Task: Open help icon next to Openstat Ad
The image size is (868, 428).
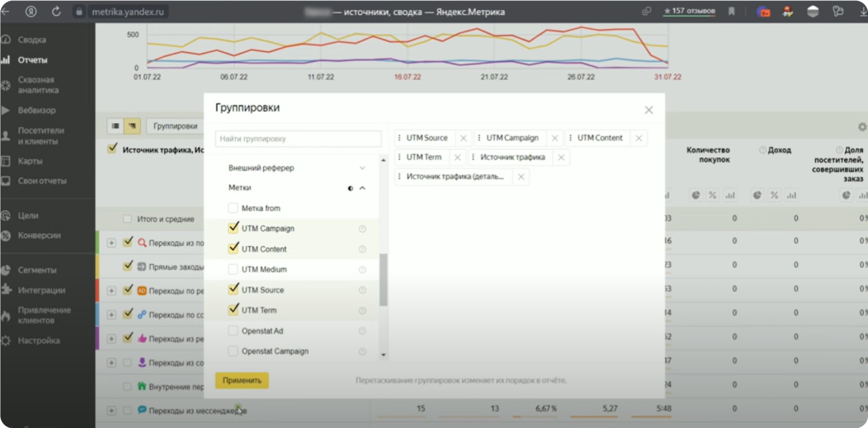Action: coord(362,331)
